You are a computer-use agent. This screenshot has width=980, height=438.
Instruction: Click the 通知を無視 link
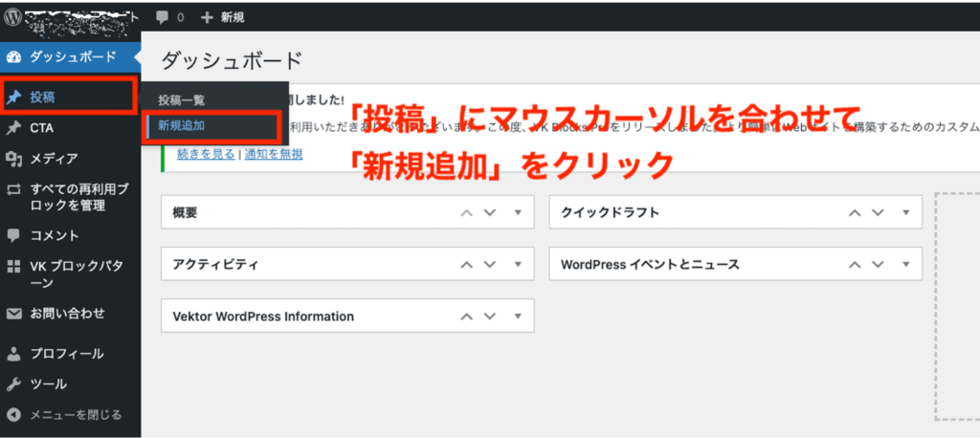[x=274, y=154]
